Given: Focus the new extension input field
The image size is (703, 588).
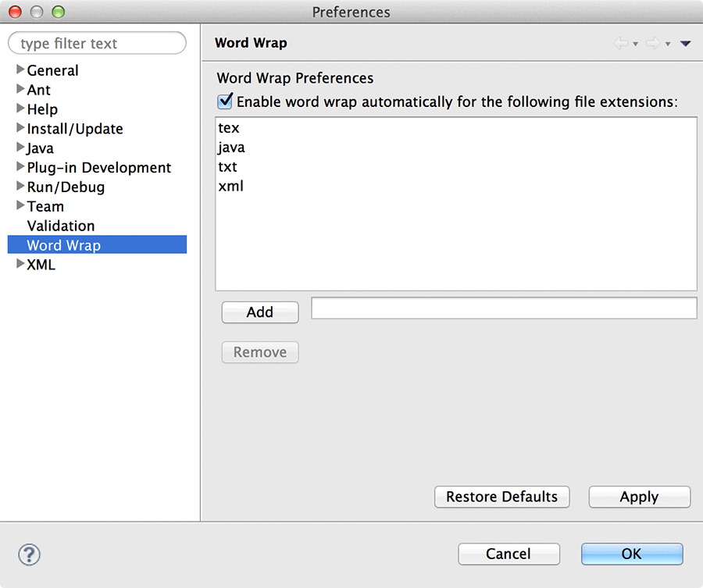Looking at the screenshot, I should (504, 308).
